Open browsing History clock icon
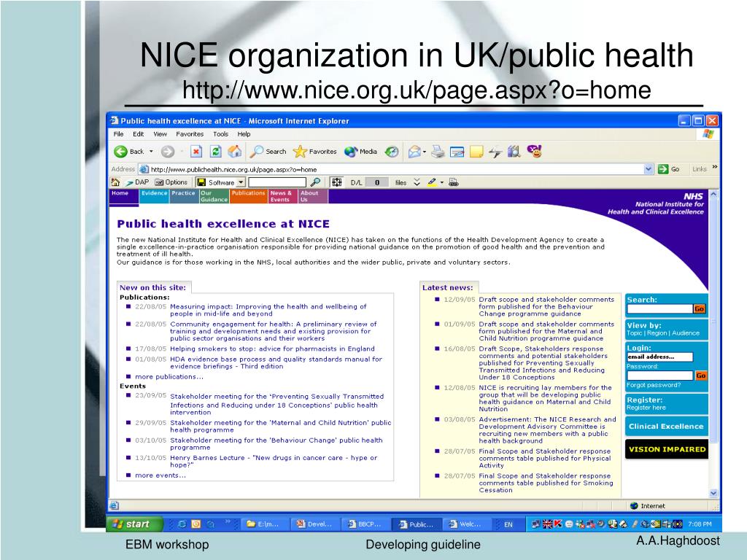Image resolution: width=747 pixels, height=560 pixels. point(392,152)
